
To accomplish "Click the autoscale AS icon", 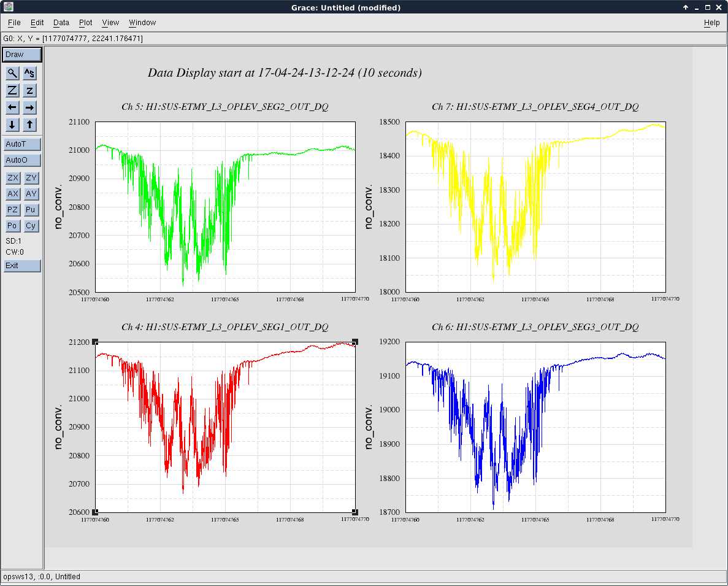I will coord(29,73).
